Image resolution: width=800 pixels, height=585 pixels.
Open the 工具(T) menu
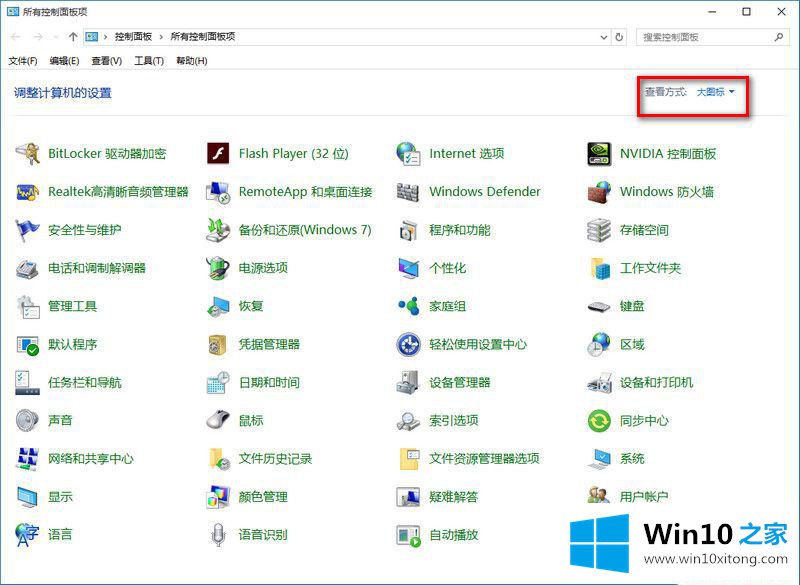[149, 61]
